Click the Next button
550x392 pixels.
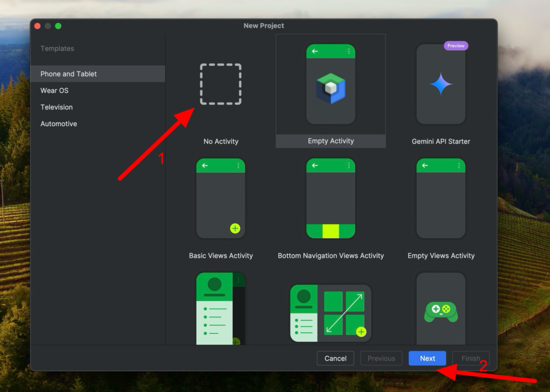[x=427, y=359]
